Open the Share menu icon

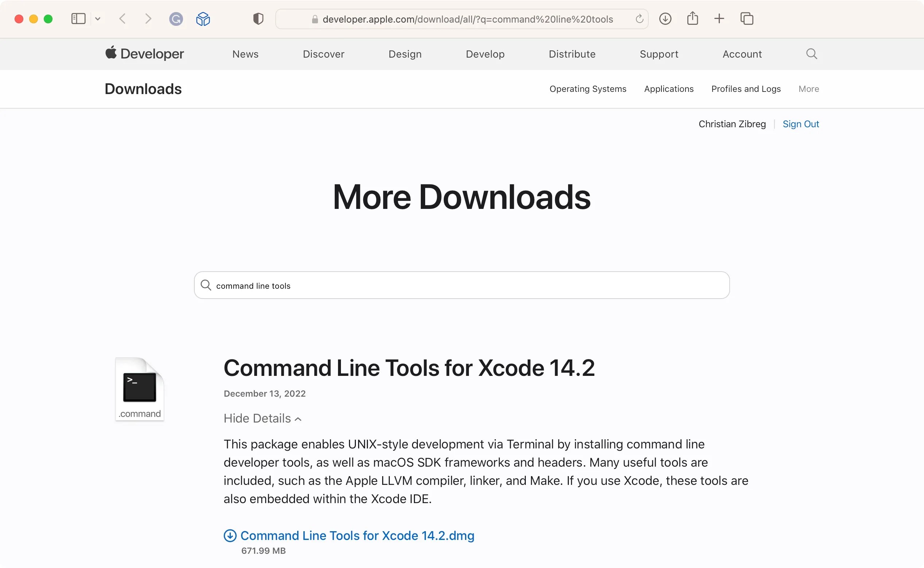[x=692, y=18]
